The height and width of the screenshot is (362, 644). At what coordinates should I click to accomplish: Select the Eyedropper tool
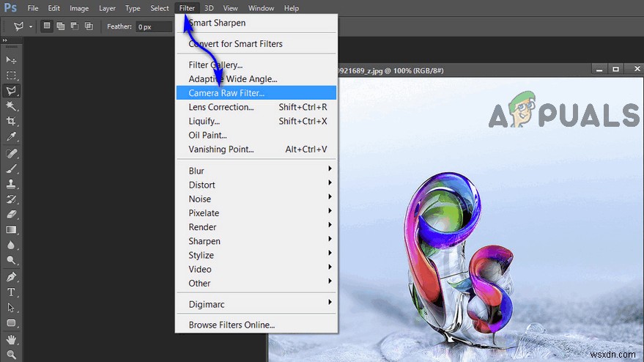coord(11,136)
